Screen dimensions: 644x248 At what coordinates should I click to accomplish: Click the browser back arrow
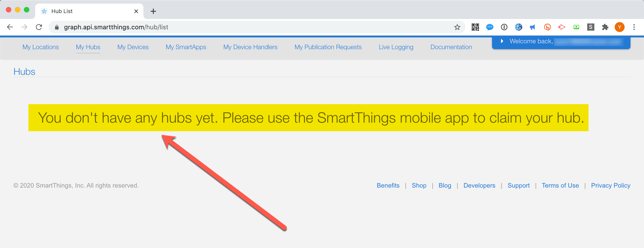tap(10, 27)
